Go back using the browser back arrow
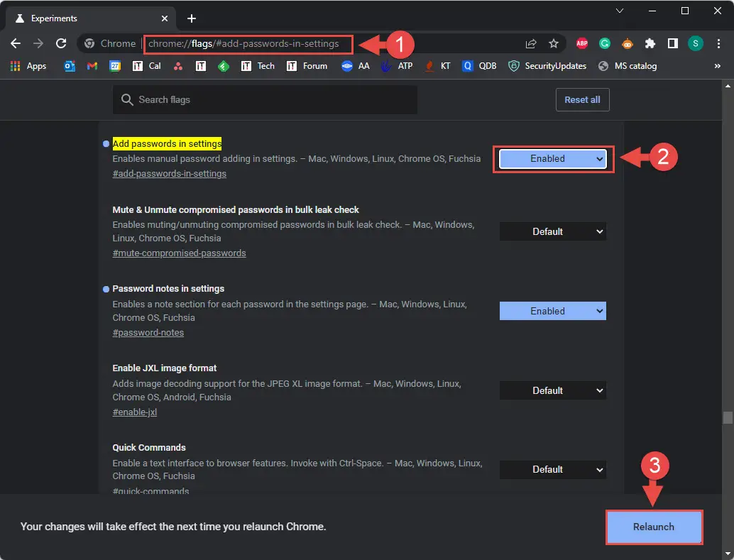The image size is (734, 560). [16, 43]
